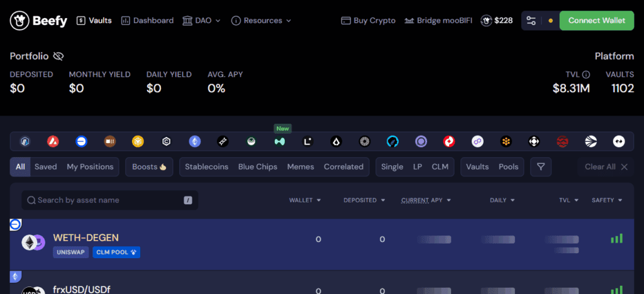Toggle the Stablecoins filter
The height and width of the screenshot is (294, 644).
(x=206, y=167)
